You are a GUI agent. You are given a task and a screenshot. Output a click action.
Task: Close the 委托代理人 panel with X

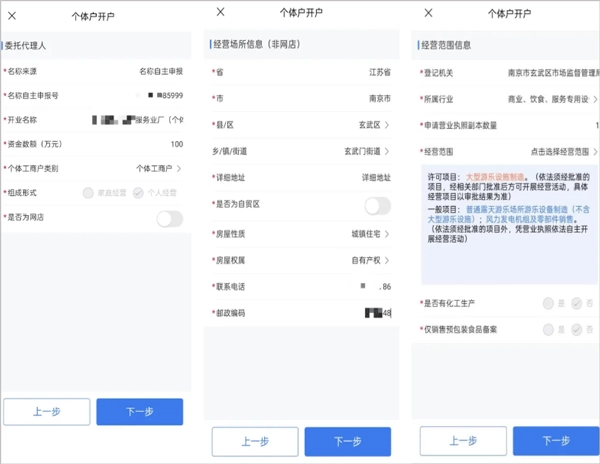tap(12, 15)
